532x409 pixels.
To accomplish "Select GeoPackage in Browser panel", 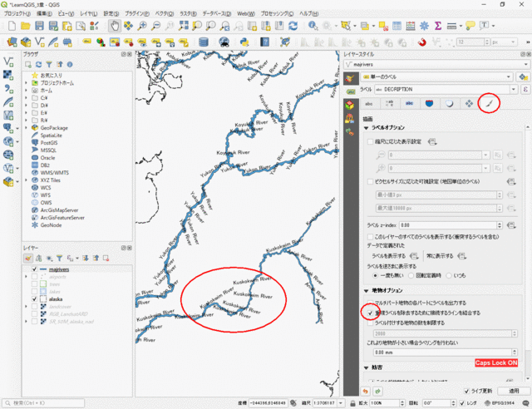I will tap(54, 128).
